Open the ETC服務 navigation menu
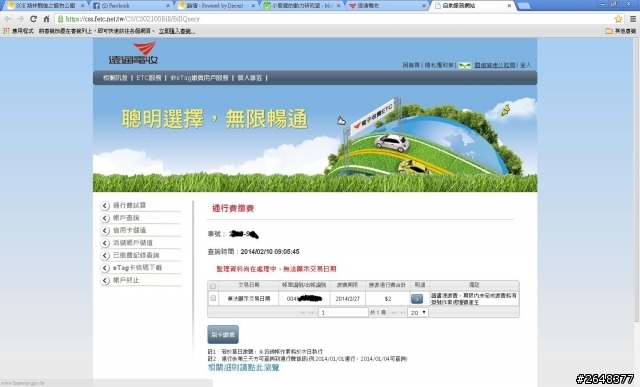The width and height of the screenshot is (640, 387). (x=149, y=78)
